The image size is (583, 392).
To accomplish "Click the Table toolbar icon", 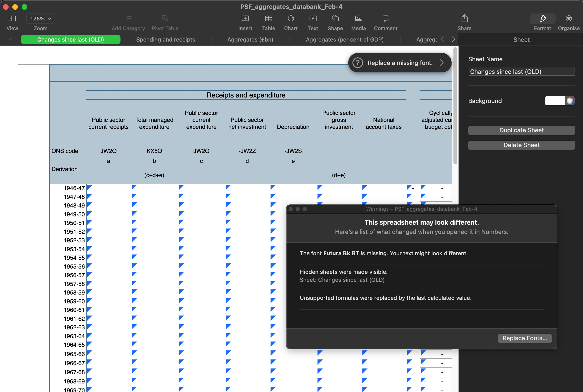I will point(268,19).
